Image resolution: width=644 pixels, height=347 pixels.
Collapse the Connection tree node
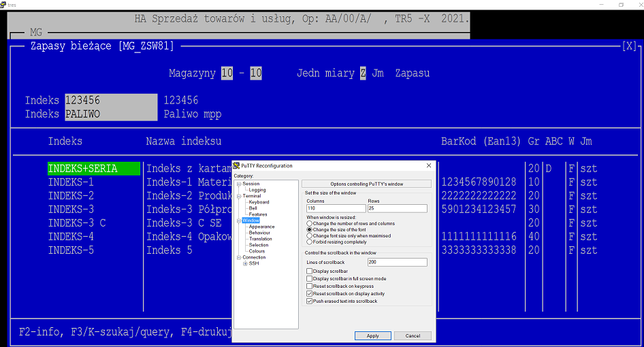click(239, 257)
